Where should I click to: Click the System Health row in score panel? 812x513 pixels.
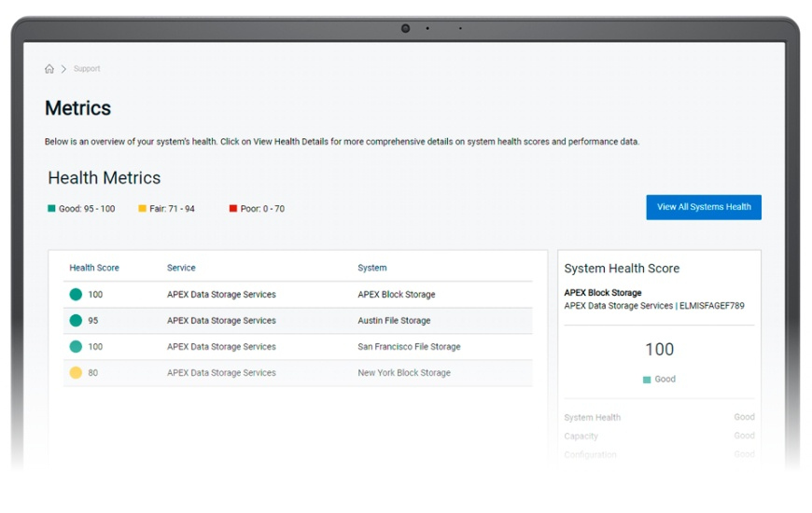tap(659, 418)
